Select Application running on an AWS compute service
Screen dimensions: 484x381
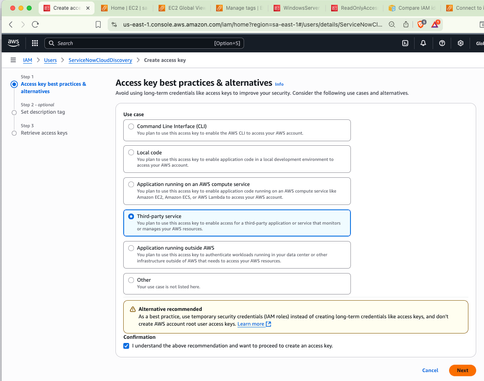coord(131,184)
